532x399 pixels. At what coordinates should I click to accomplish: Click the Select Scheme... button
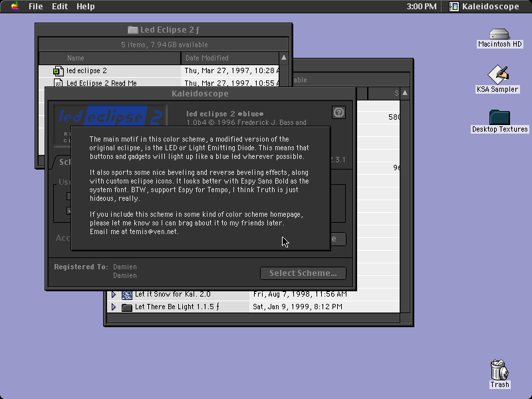303,273
